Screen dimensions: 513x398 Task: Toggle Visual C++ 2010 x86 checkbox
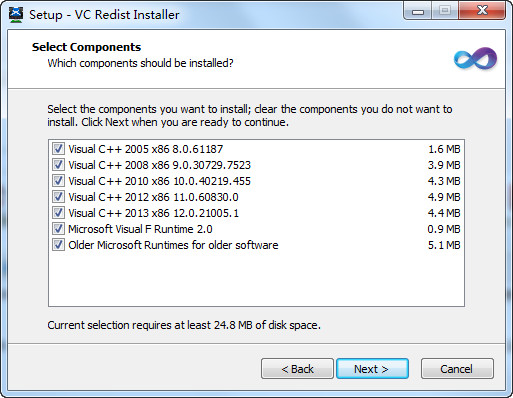58,181
